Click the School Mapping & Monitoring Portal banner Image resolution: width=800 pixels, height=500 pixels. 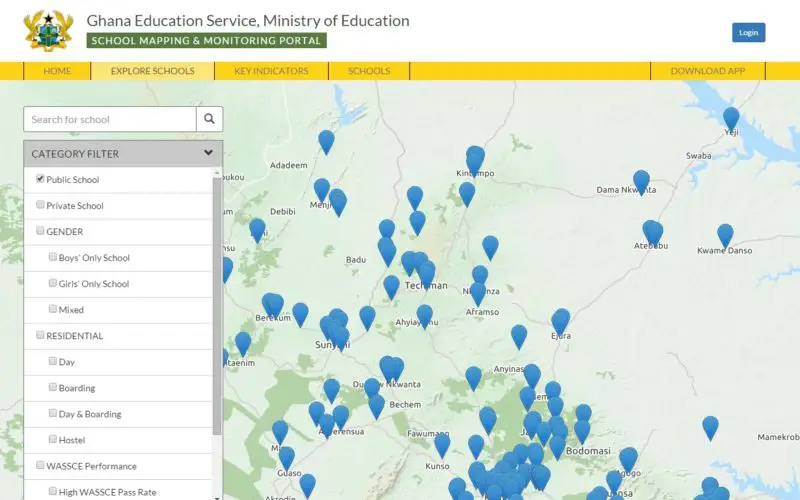pyautogui.click(x=207, y=41)
